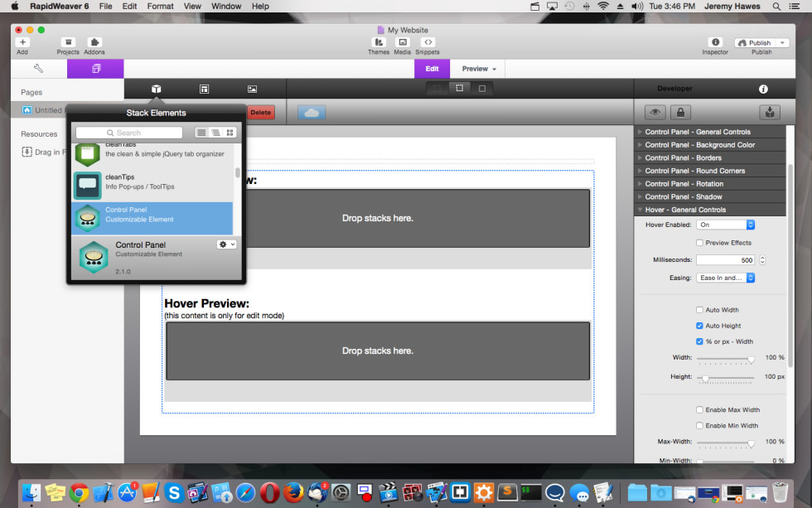This screenshot has width=812, height=508.
Task: Switch to the Preview tab
Action: point(478,69)
